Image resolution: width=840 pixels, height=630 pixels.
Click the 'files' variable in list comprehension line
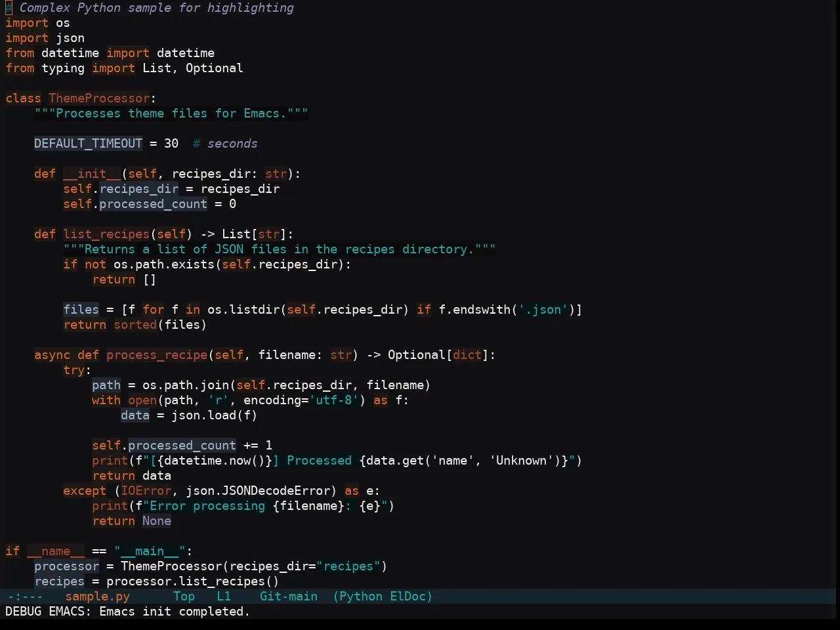(81, 310)
